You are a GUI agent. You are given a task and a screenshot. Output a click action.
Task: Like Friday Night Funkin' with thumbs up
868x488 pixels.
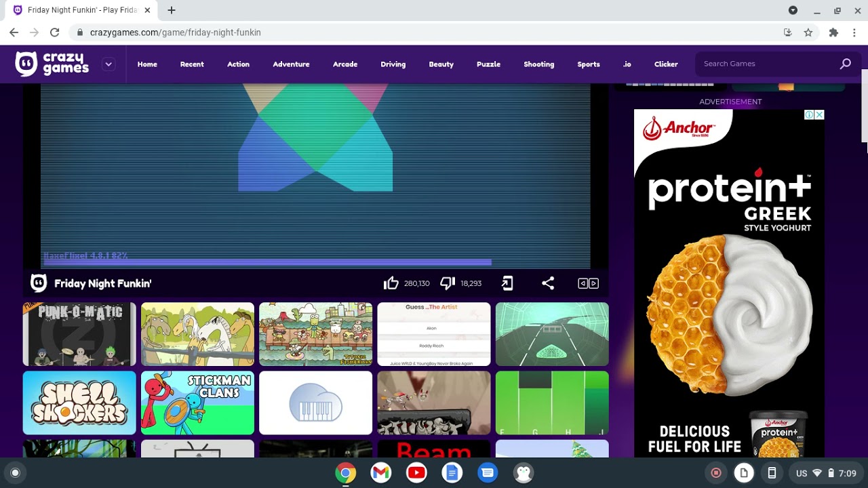click(x=391, y=283)
